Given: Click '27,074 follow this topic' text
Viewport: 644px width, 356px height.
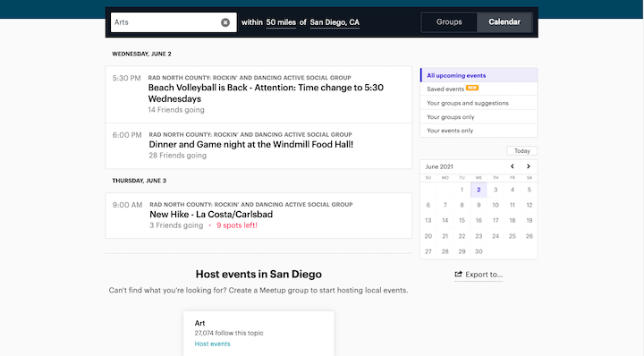Looking at the screenshot, I should click(x=229, y=333).
